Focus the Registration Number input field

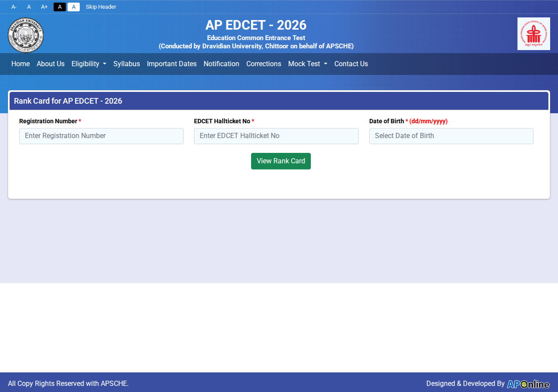(x=101, y=136)
